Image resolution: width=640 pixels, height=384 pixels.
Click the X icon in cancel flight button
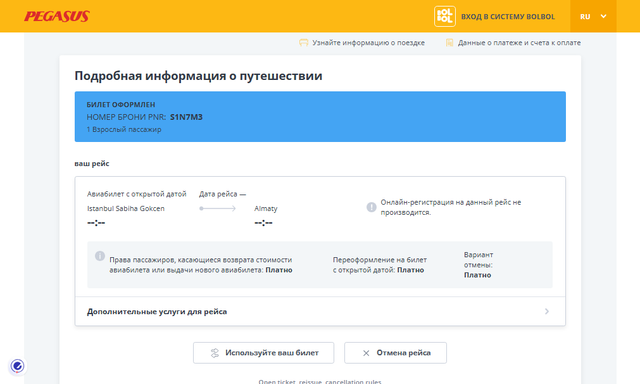point(366,353)
